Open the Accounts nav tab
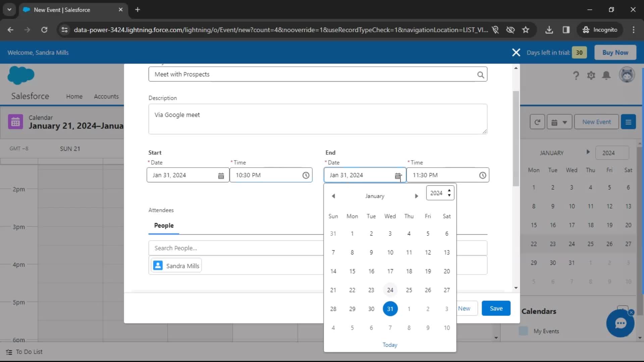 tap(106, 97)
